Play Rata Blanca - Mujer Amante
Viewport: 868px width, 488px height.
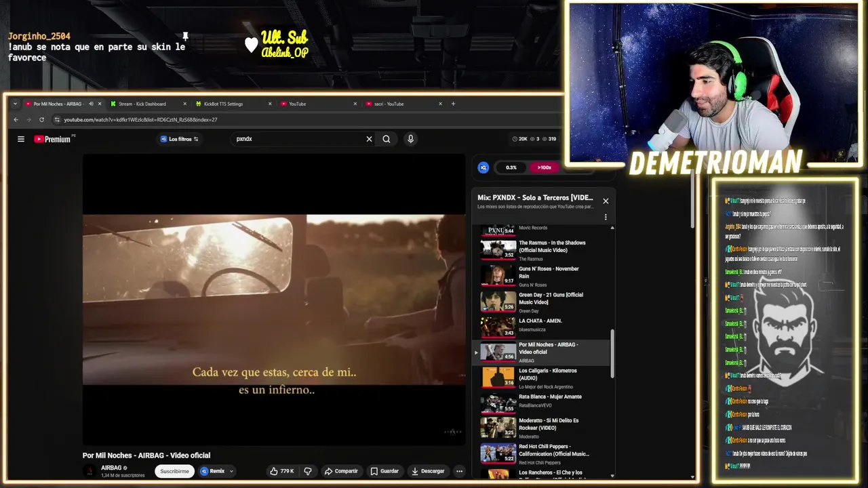542,404
